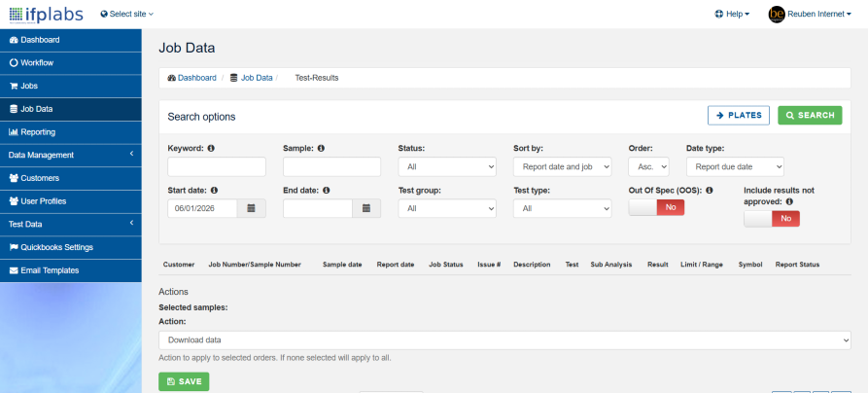Click the Plates button

click(739, 116)
